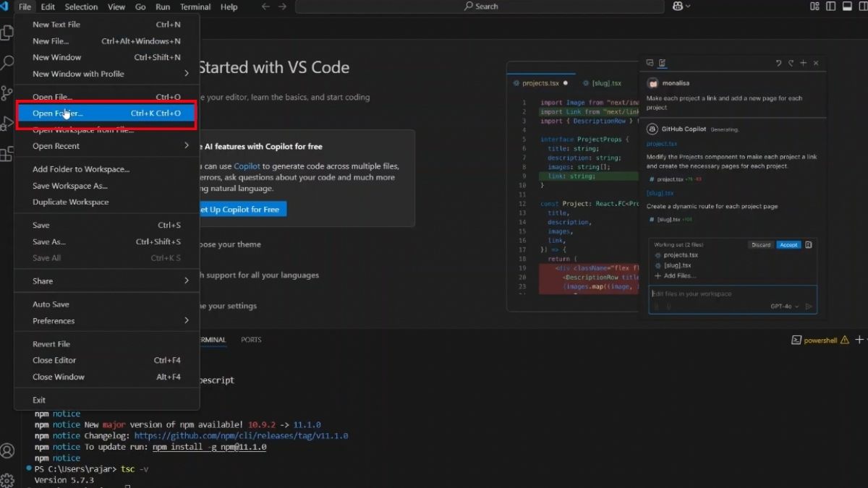Image resolution: width=868 pixels, height=488 pixels.
Task: Choose New Text File
Action: (107, 25)
